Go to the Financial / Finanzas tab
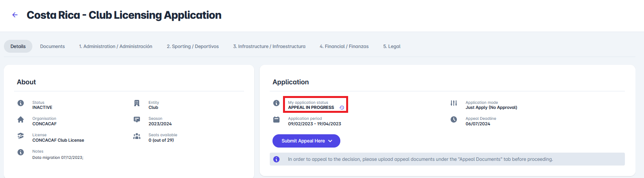 [x=344, y=46]
